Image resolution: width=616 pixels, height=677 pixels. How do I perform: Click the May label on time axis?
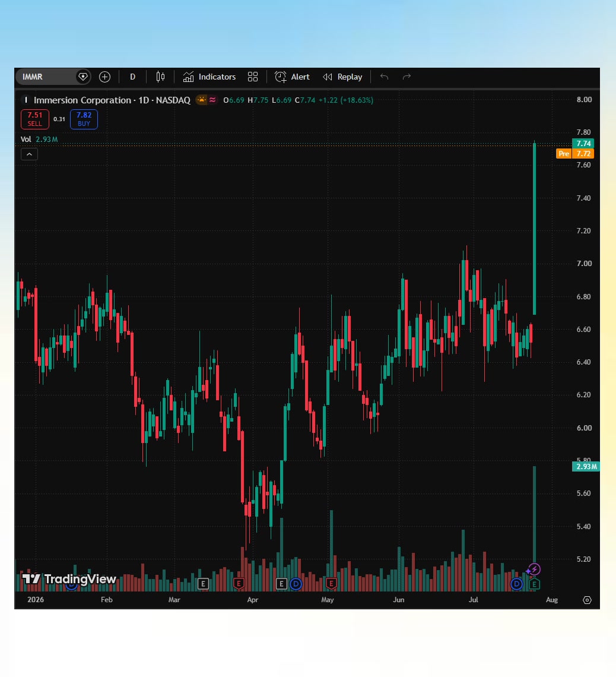coord(328,600)
